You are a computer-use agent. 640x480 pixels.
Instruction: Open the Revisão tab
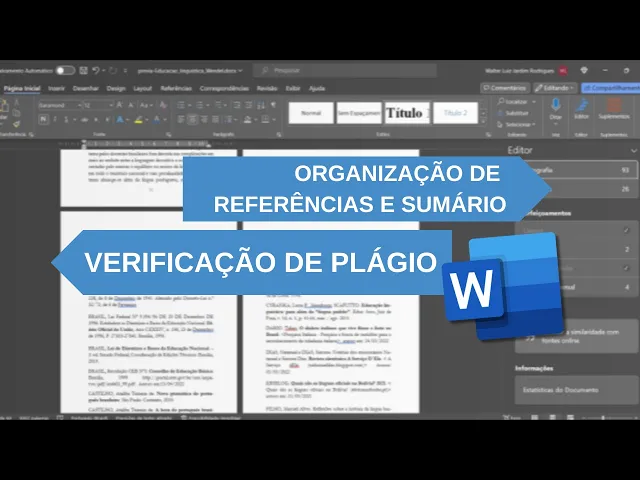[x=267, y=88]
